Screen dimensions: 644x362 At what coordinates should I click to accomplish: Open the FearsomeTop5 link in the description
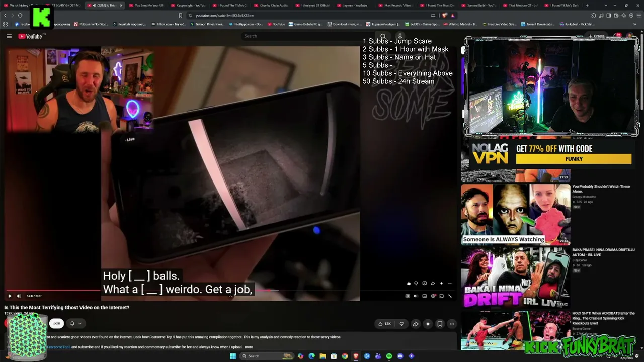pos(58,347)
